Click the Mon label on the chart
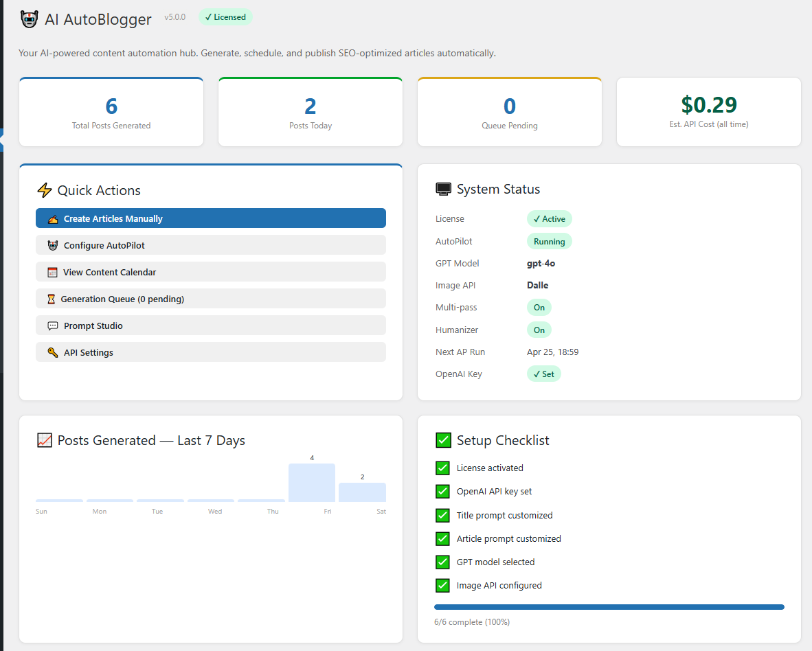812x651 pixels. (100, 512)
